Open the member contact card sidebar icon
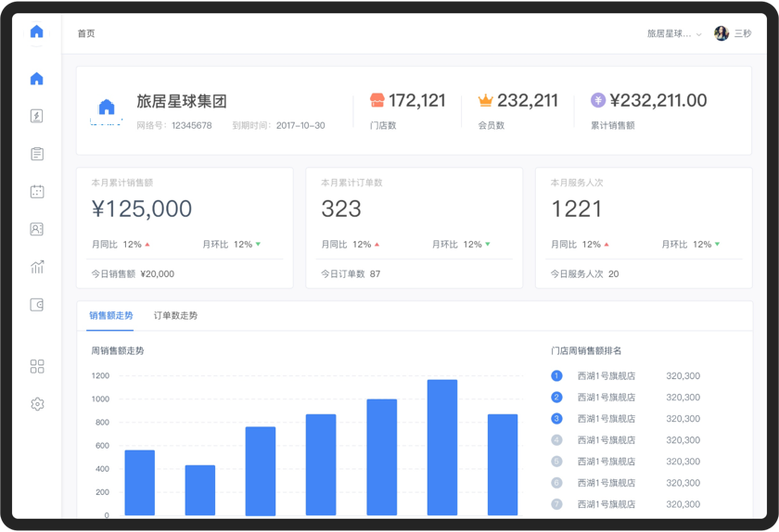 point(37,229)
